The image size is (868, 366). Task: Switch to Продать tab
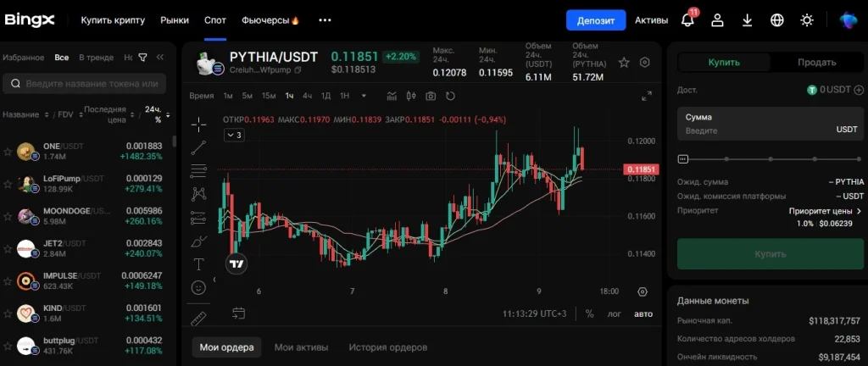[816, 63]
